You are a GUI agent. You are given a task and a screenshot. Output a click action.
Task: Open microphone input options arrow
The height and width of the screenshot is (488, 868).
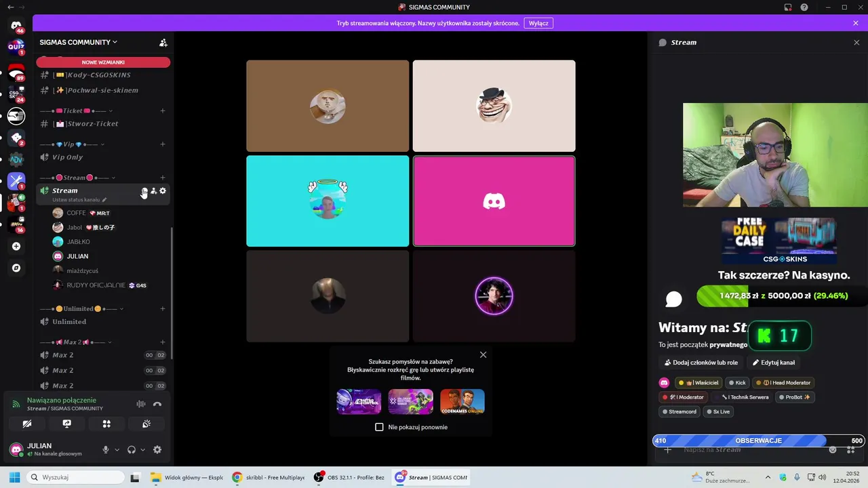click(117, 449)
